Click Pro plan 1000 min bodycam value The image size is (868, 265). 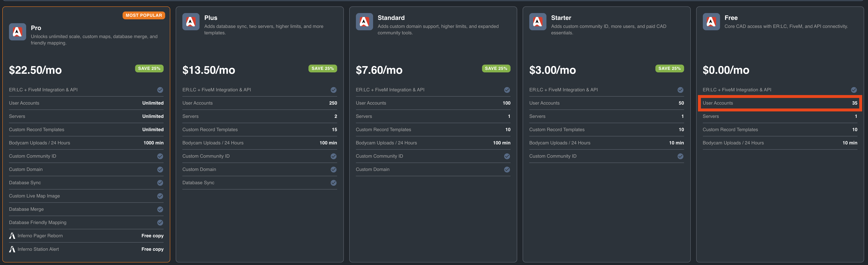coord(153,143)
